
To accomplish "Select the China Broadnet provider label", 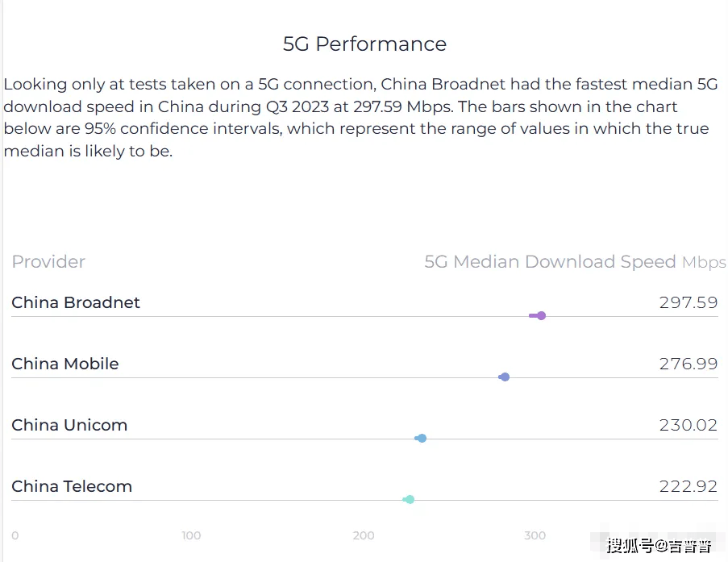I will coord(76,302).
